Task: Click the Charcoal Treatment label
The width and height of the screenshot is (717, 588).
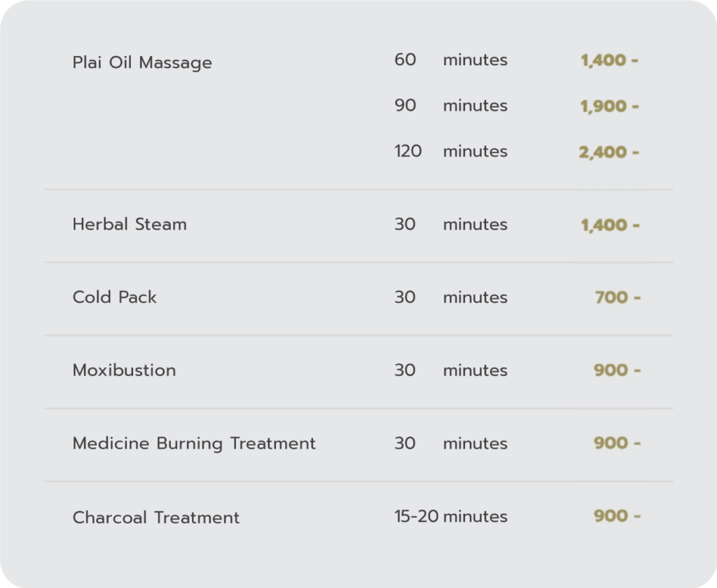Action: (x=156, y=517)
